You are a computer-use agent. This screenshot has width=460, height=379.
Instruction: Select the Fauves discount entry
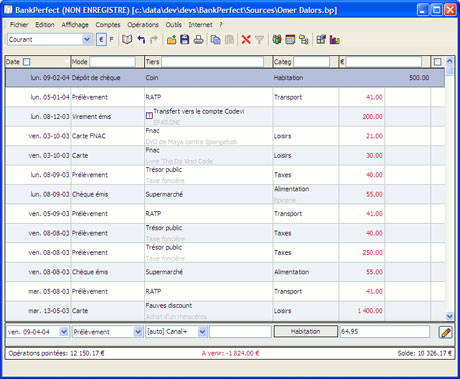[x=169, y=305]
